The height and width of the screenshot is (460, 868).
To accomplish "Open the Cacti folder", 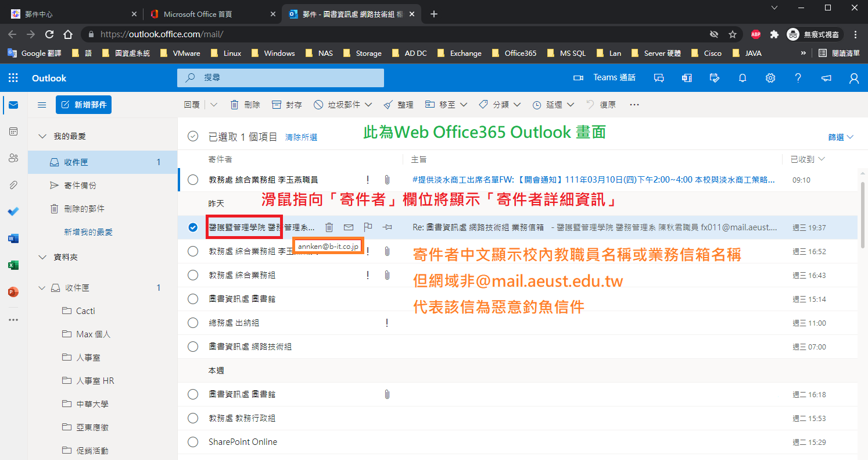I will point(85,311).
